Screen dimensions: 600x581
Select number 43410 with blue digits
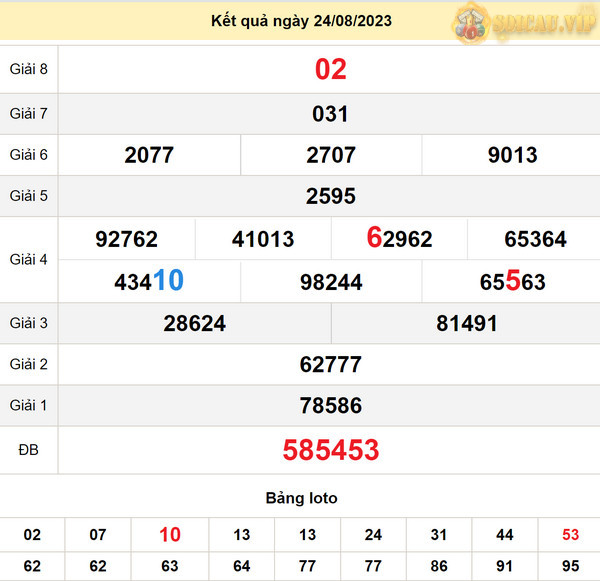(x=149, y=282)
